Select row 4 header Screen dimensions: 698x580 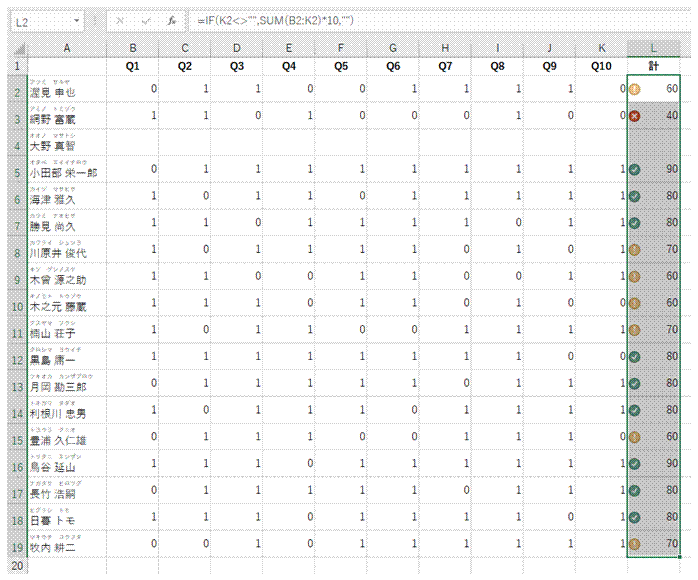(17, 142)
